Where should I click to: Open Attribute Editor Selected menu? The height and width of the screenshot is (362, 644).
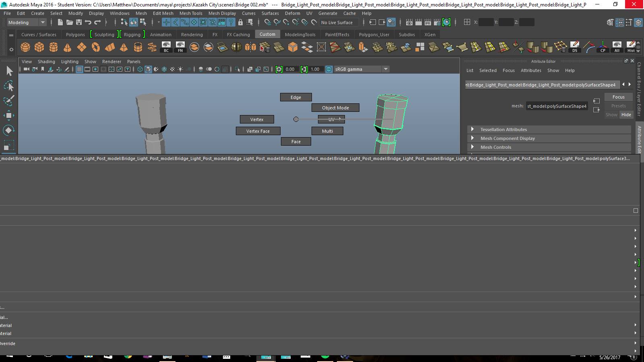[x=488, y=70]
